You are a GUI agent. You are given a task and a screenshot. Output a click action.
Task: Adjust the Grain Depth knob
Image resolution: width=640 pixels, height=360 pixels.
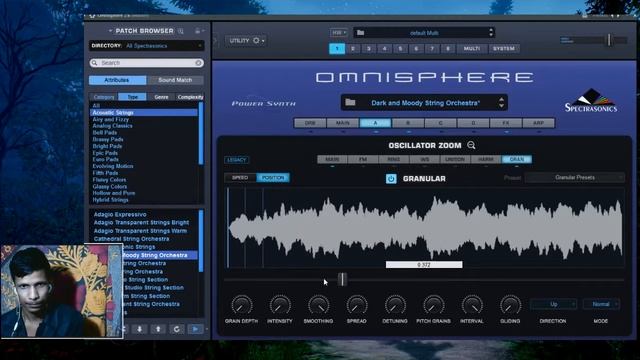(x=242, y=305)
